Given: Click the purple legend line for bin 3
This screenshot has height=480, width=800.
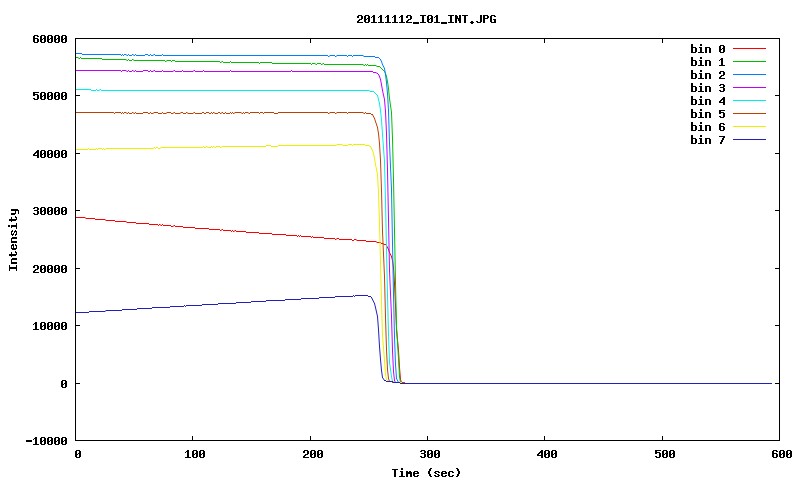Looking at the screenshot, I should click(x=749, y=88).
